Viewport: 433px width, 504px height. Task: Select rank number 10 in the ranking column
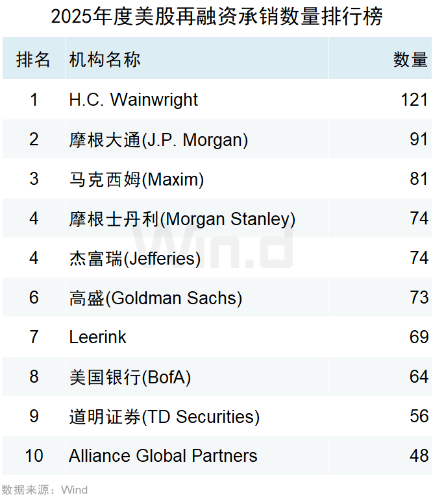pyautogui.click(x=34, y=456)
